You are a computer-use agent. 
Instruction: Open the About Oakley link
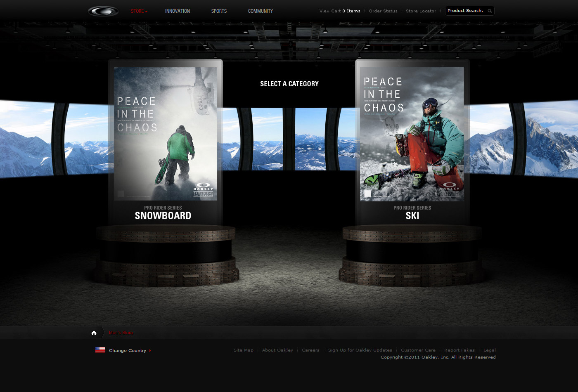(277, 350)
